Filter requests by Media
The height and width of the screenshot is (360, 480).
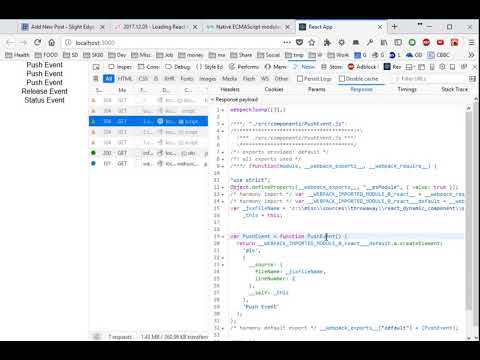[x=229, y=79]
